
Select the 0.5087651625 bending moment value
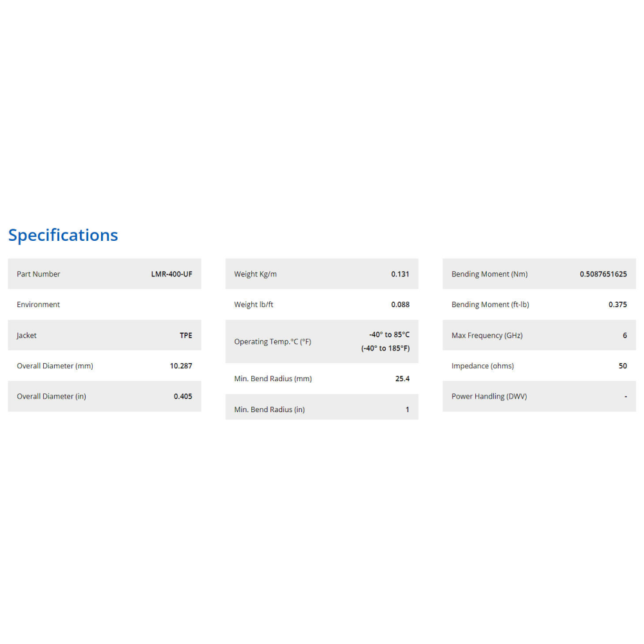coord(603,274)
